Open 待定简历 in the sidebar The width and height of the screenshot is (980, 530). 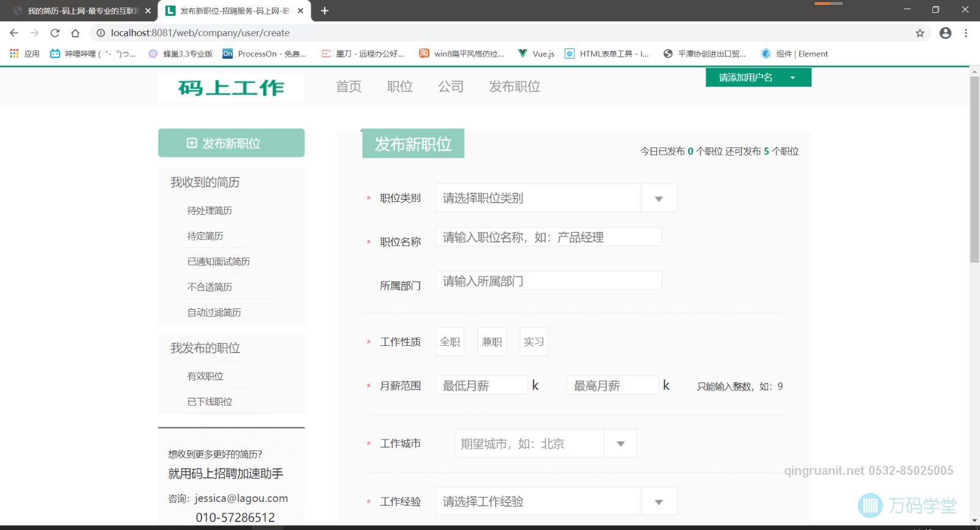[x=205, y=236]
